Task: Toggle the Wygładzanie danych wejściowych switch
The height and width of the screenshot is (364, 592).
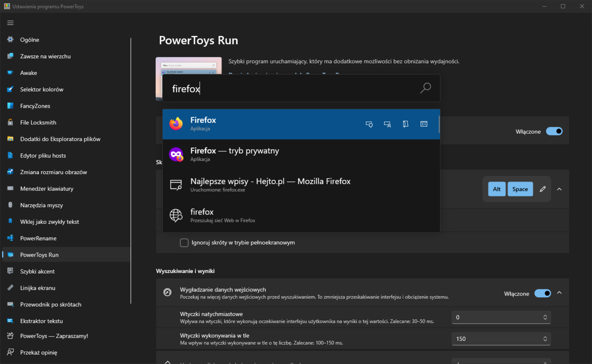Action: [543, 293]
